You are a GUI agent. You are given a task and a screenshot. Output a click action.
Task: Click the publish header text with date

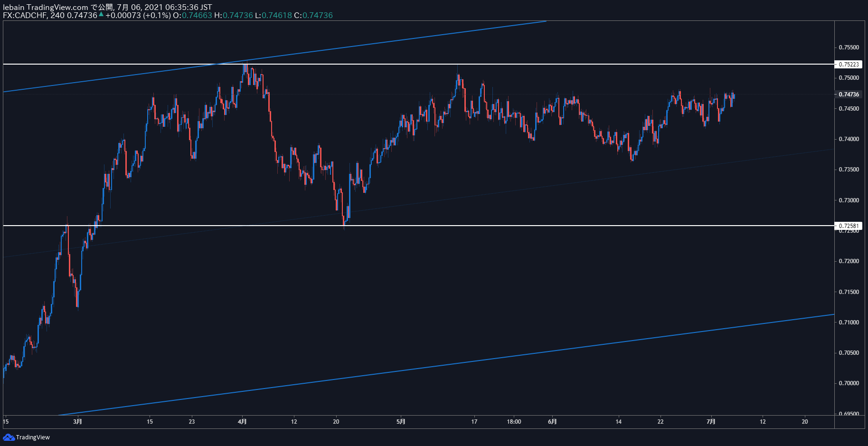[x=107, y=7]
